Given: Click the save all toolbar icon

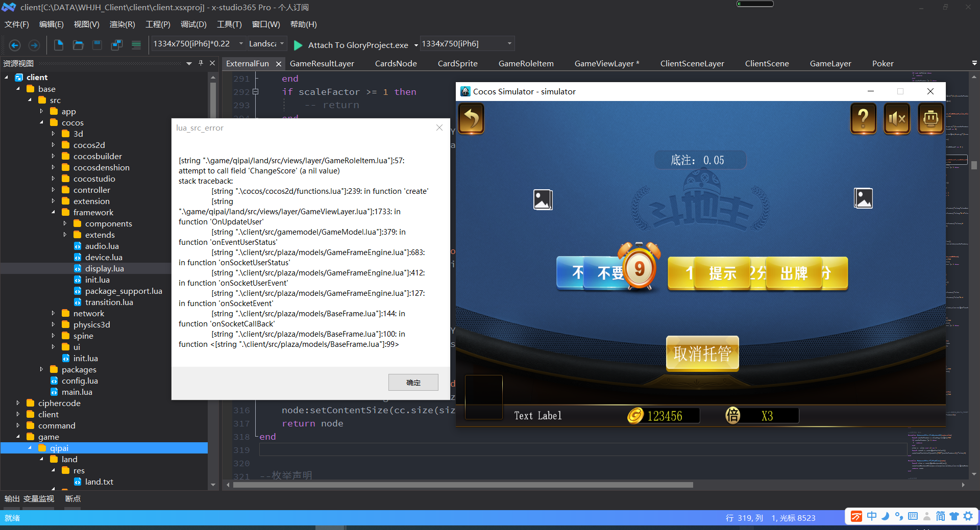Looking at the screenshot, I should (x=117, y=45).
